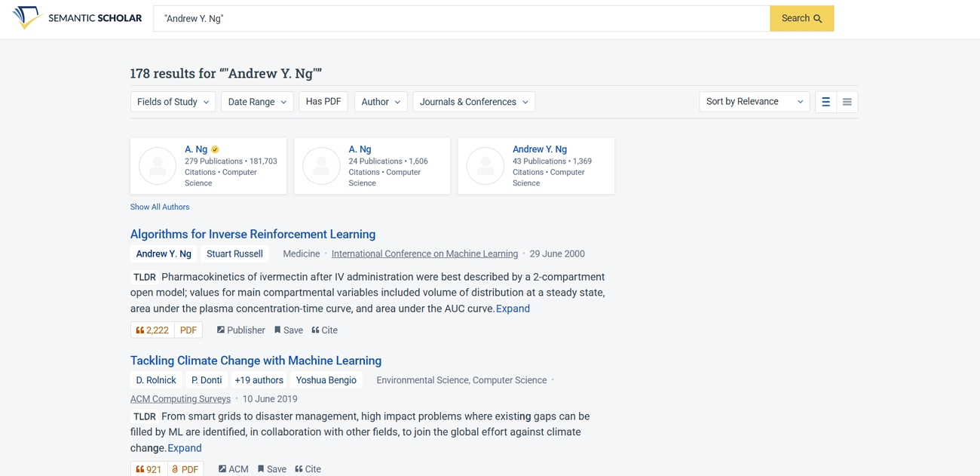Switch to compact list view layout

coord(847,101)
